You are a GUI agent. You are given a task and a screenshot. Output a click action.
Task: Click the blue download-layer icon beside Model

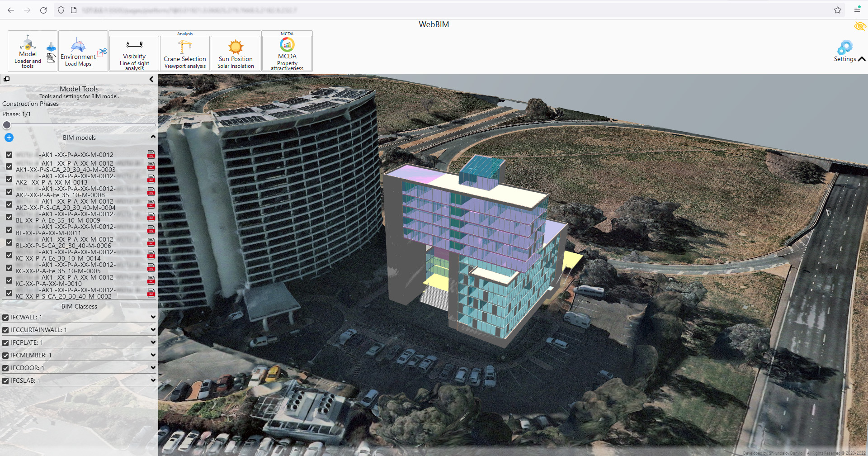(x=52, y=47)
